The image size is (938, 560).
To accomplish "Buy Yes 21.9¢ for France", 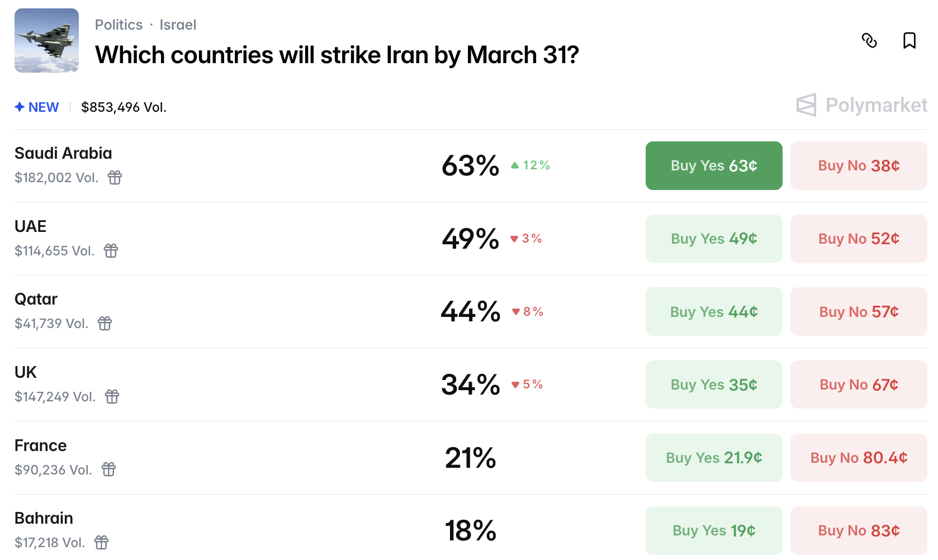I will (714, 458).
